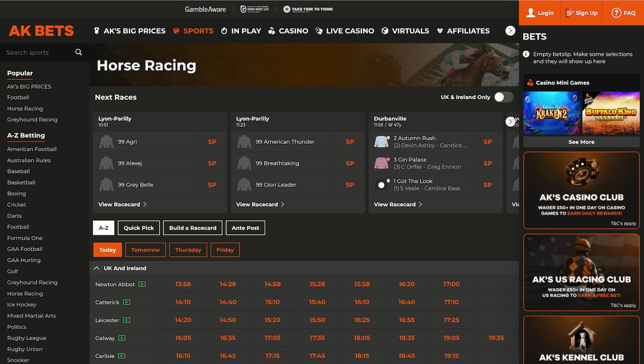644x364 pixels.
Task: Open the Take Time To Think logo
Action: coord(308,9)
